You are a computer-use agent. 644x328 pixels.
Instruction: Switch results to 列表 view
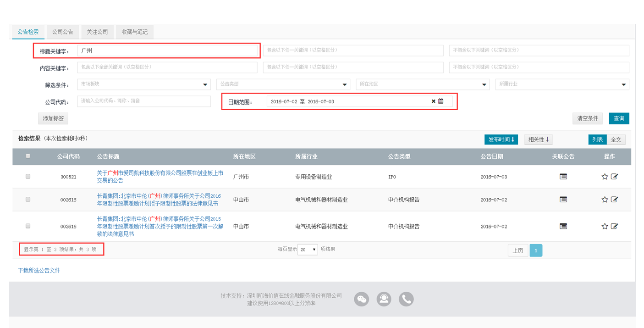coord(598,139)
